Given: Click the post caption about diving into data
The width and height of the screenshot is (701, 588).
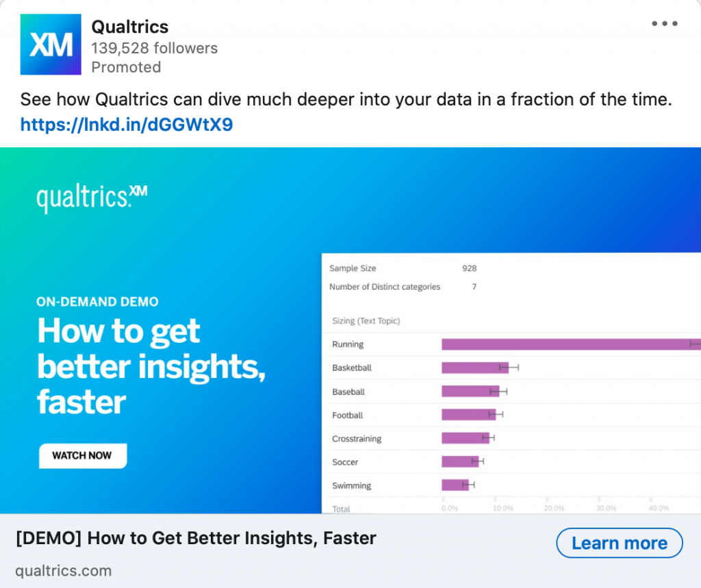Looking at the screenshot, I should click(346, 99).
